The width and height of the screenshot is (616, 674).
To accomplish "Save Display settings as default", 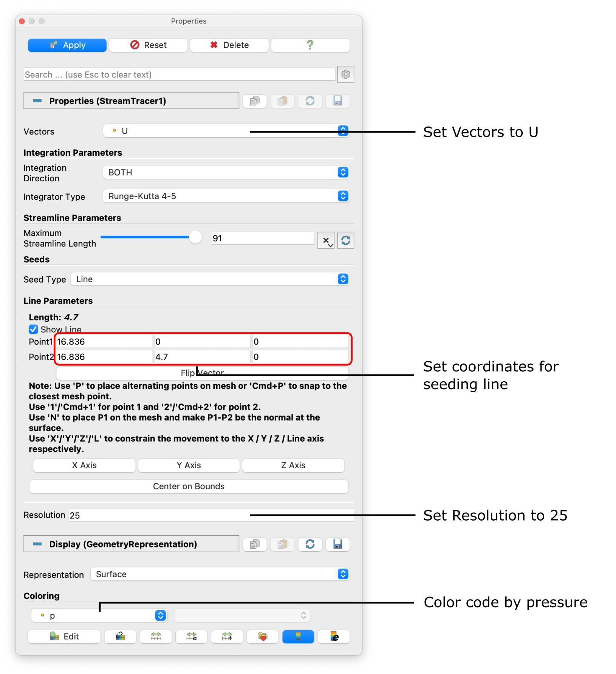I will coord(337,544).
